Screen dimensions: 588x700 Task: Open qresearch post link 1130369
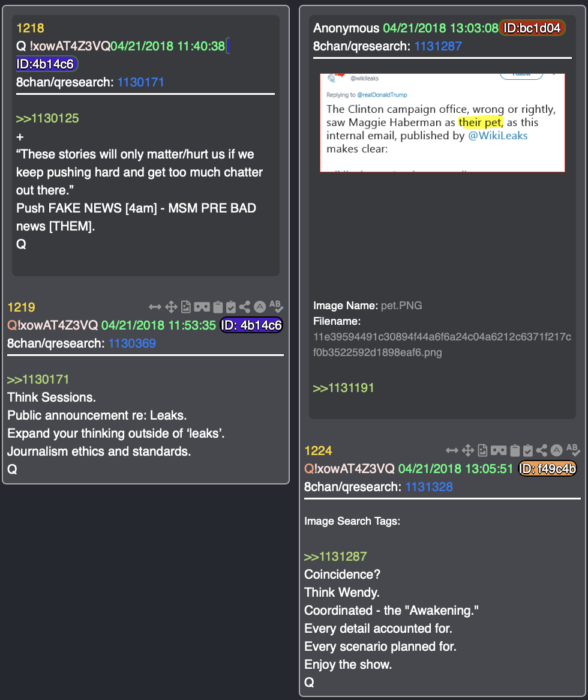[132, 343]
